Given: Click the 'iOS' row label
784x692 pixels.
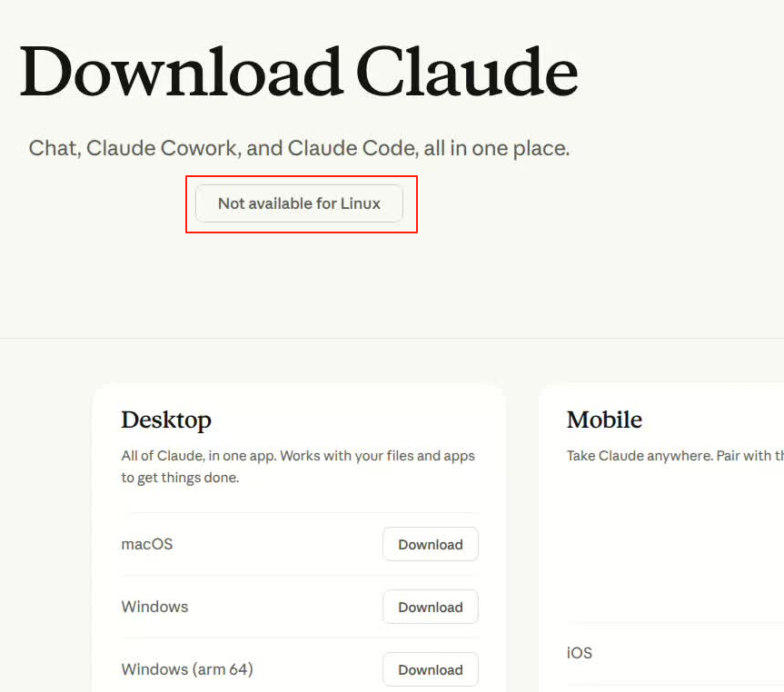Looking at the screenshot, I should click(579, 653).
